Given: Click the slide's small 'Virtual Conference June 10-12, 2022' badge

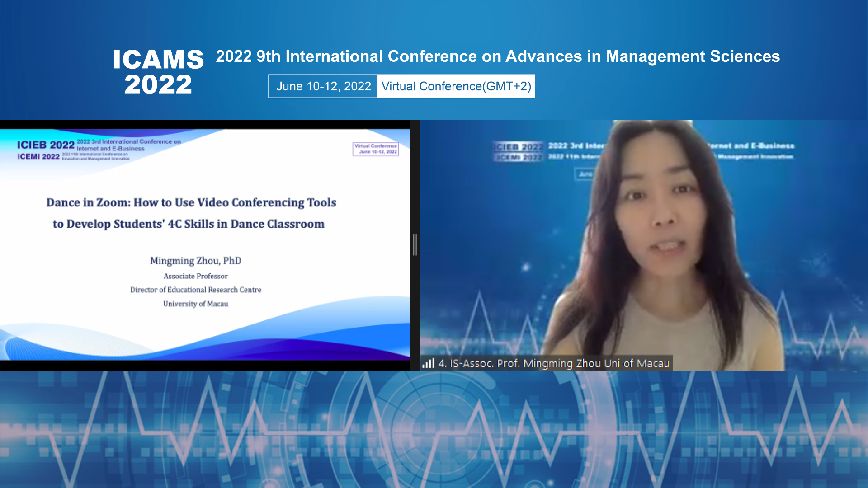Looking at the screenshot, I should point(376,149).
